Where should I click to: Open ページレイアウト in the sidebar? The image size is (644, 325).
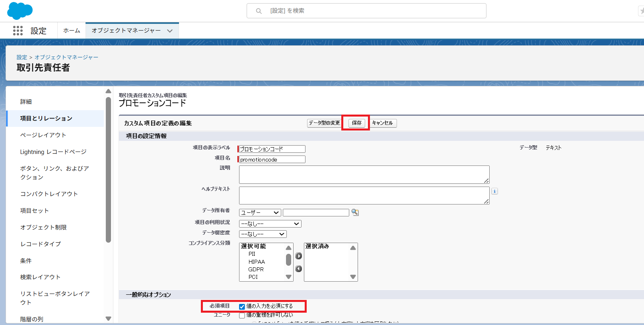pyautogui.click(x=43, y=135)
